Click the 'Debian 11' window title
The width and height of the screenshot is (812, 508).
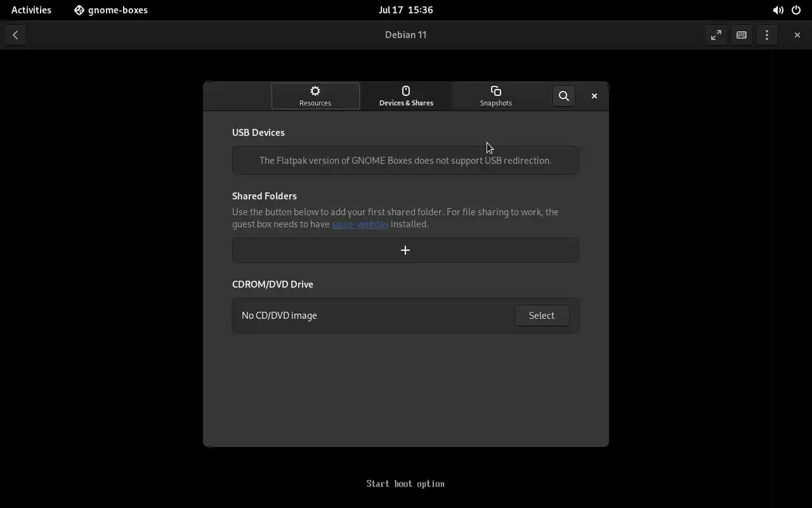point(406,35)
